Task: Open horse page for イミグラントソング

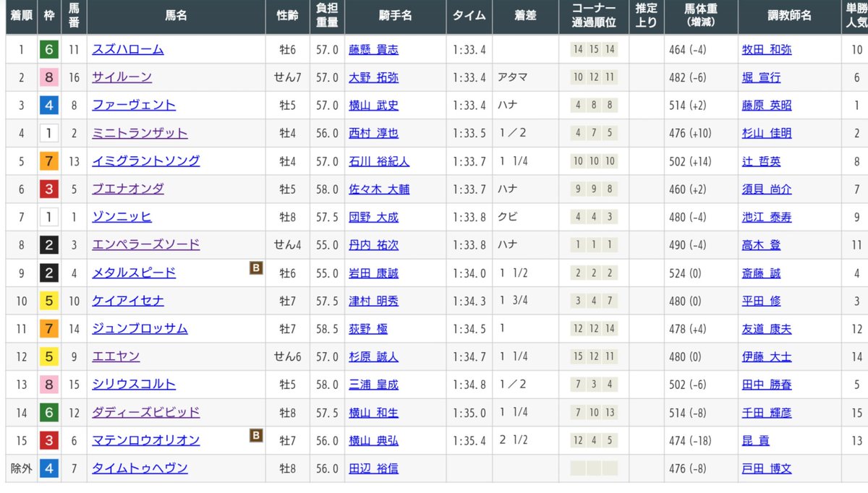Action: 145,161
